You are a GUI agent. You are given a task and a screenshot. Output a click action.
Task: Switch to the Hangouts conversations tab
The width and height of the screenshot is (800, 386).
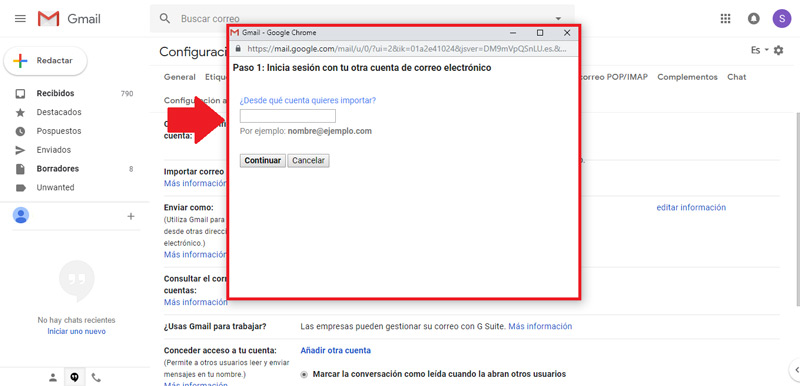click(74, 378)
